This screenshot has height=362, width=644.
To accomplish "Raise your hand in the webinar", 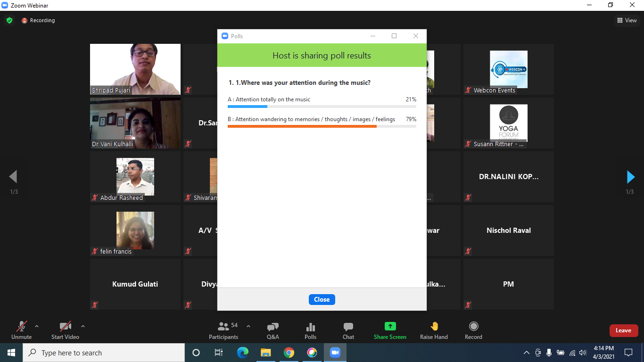I will [x=434, y=330].
